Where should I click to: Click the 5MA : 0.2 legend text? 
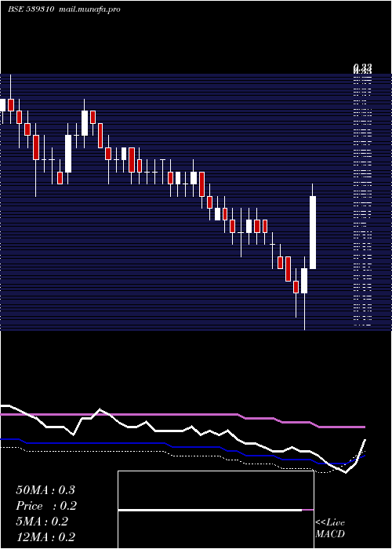tap(42, 522)
